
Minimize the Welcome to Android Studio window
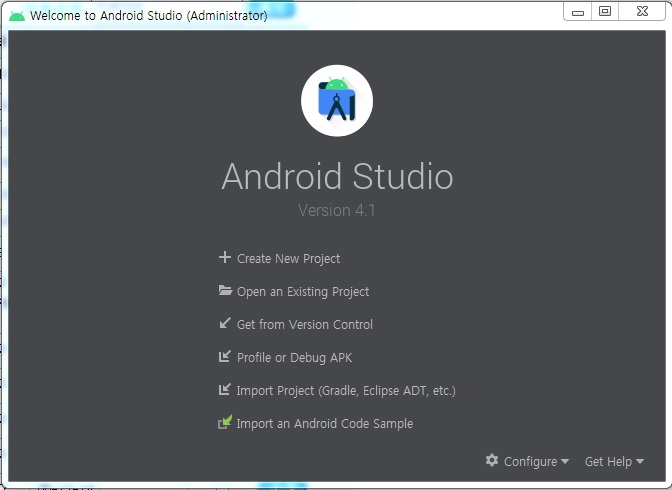578,12
